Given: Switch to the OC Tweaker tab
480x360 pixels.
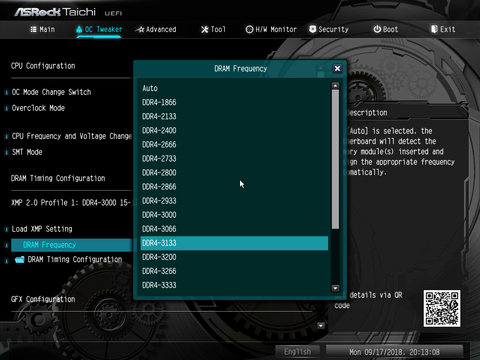Looking at the screenshot, I should click(x=99, y=29).
